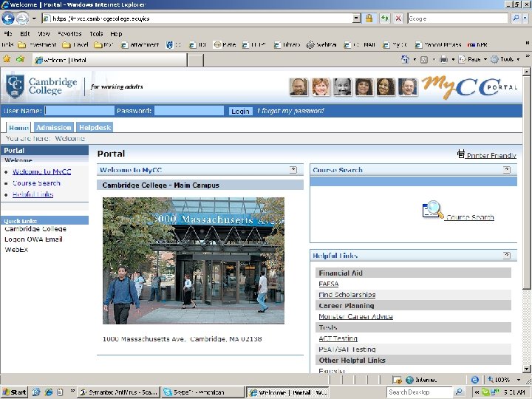Click the User Name input field

(x=80, y=111)
